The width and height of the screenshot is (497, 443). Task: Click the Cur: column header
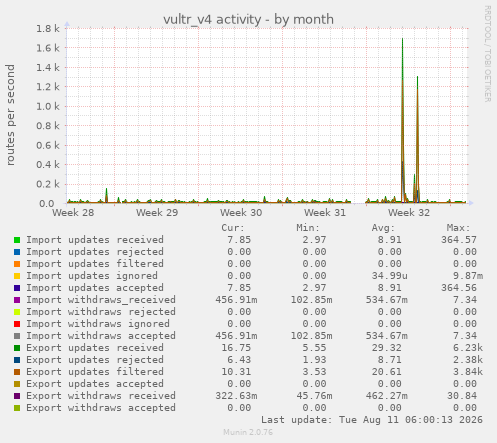tap(233, 228)
